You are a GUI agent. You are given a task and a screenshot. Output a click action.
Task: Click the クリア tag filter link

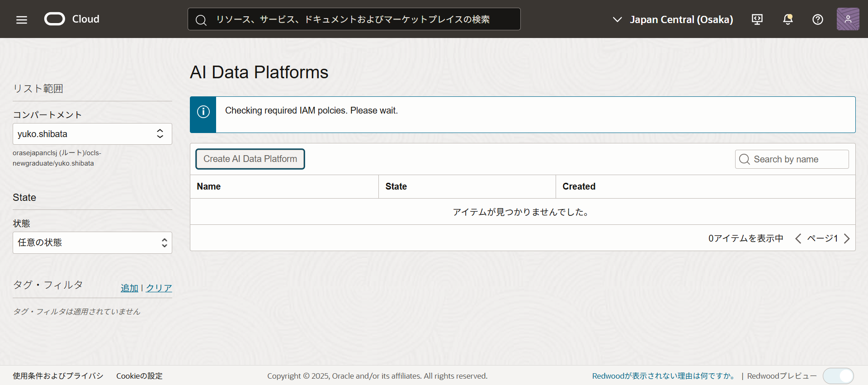(x=159, y=288)
